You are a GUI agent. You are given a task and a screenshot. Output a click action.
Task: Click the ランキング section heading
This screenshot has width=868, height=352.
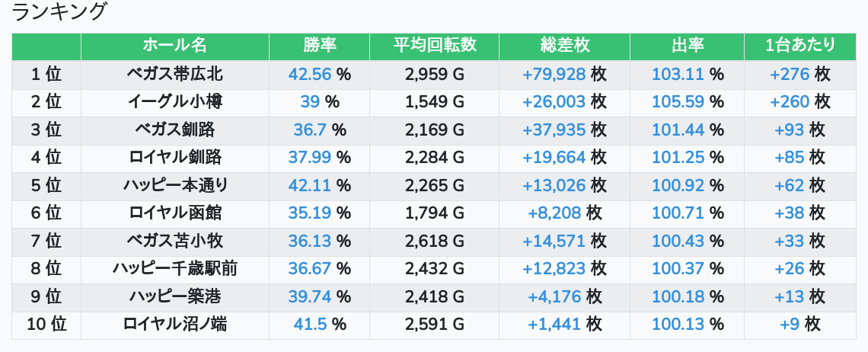tap(59, 12)
